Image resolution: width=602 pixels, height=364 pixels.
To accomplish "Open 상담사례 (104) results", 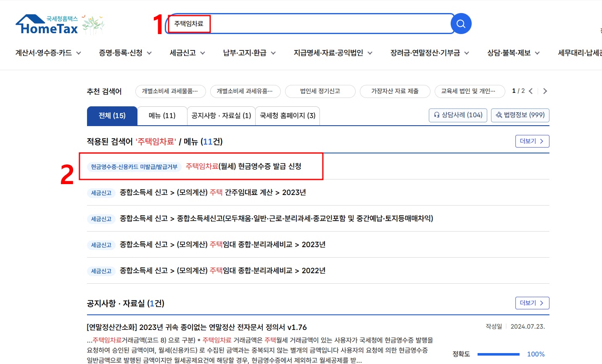I will [x=458, y=115].
